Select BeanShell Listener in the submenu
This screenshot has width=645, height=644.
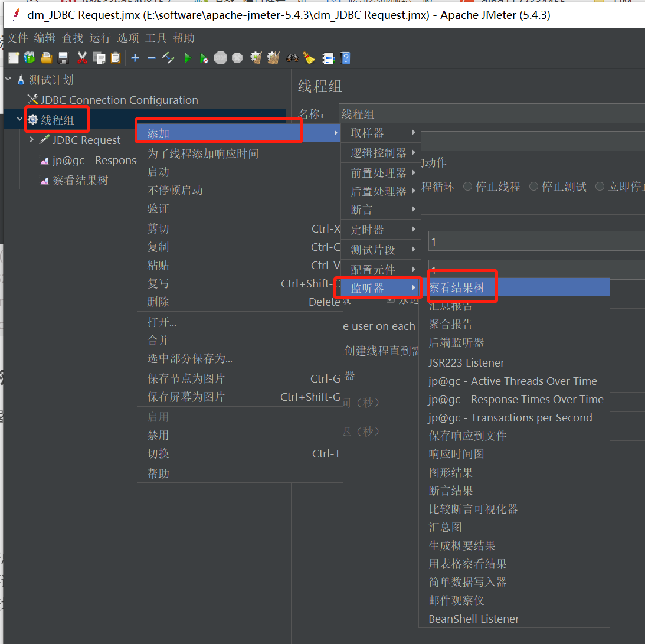pos(514,619)
